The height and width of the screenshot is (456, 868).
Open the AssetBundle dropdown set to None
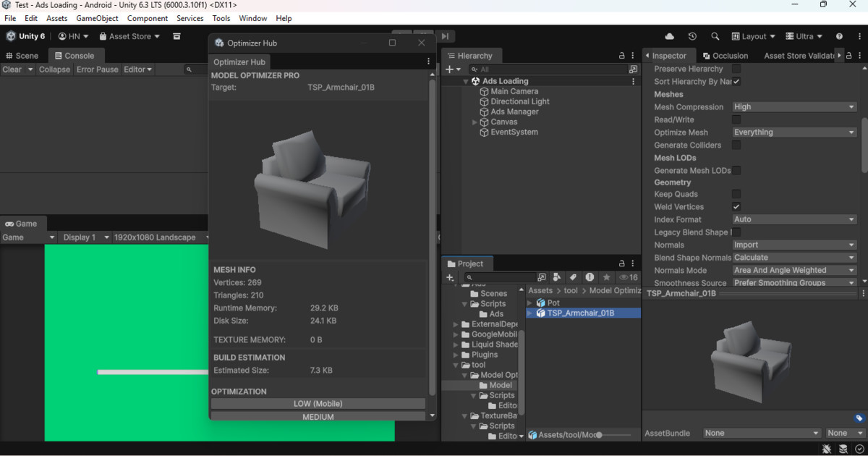[x=762, y=433]
